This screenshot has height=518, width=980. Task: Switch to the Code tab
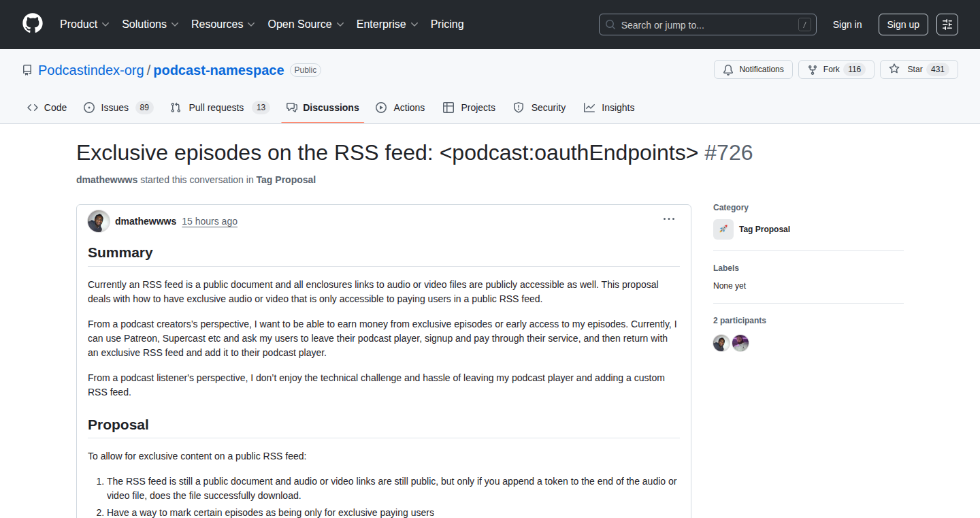pyautogui.click(x=47, y=108)
